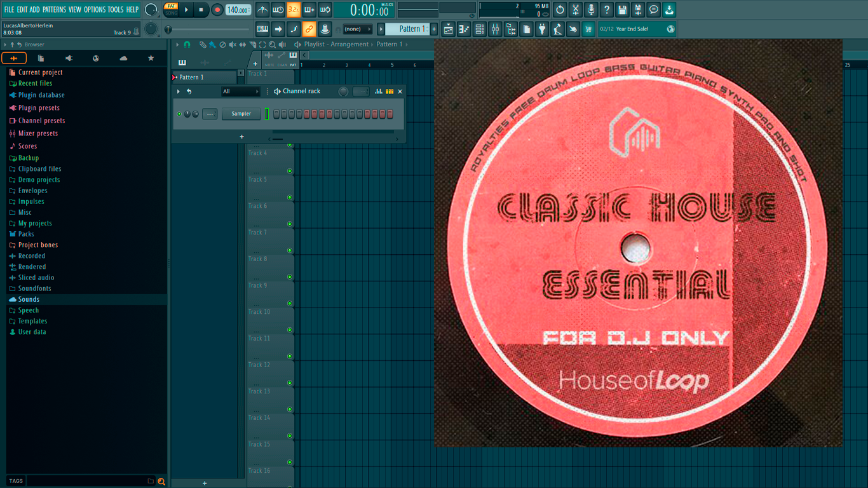Image resolution: width=868 pixels, height=488 pixels.
Task: Open the TOOLS menu
Action: [116, 10]
